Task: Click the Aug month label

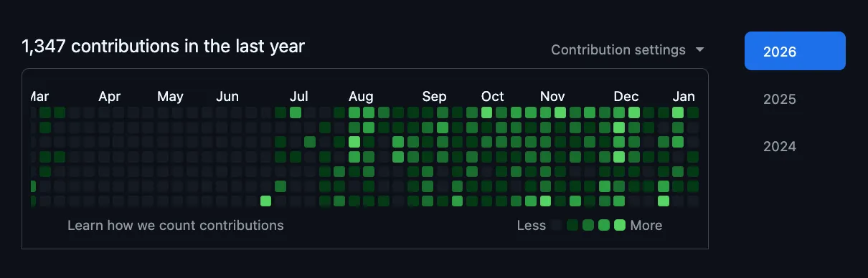Action: (x=361, y=96)
